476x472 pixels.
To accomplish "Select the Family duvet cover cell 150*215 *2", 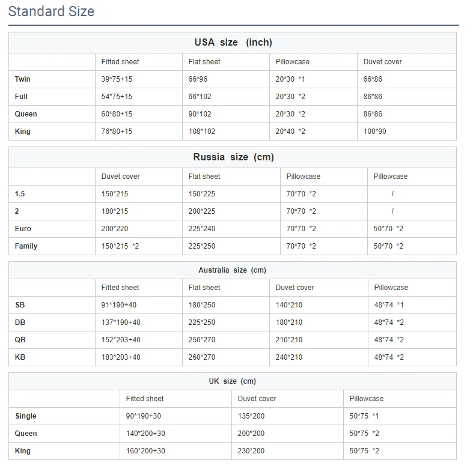I will 120,246.
